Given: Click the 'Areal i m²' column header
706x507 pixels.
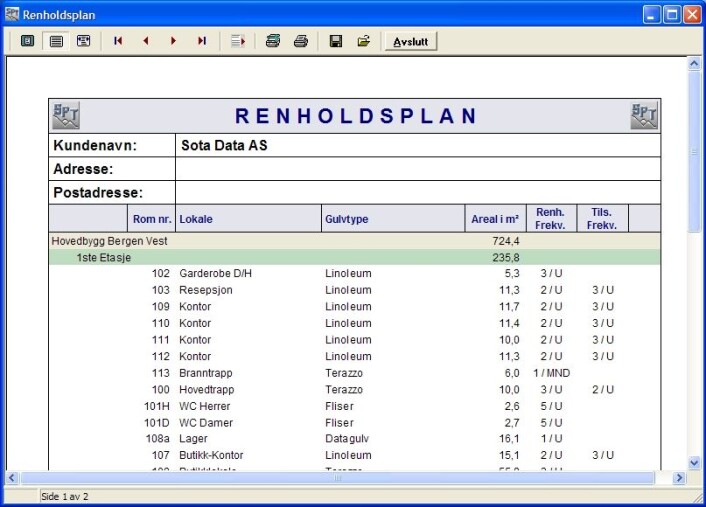Looking at the screenshot, I should [495, 219].
